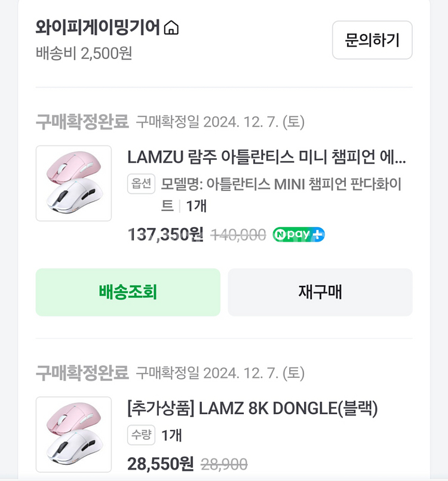This screenshot has width=448, height=481.
Task: Click the 28,550원 price
Action: (x=161, y=463)
